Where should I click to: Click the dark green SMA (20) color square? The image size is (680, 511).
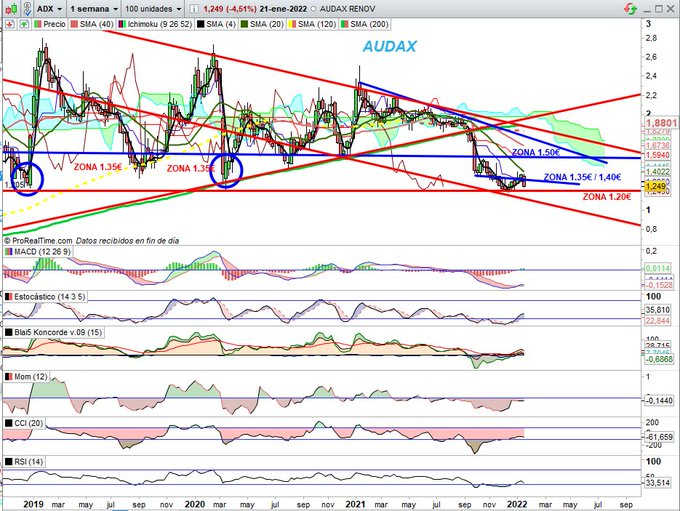tap(244, 24)
